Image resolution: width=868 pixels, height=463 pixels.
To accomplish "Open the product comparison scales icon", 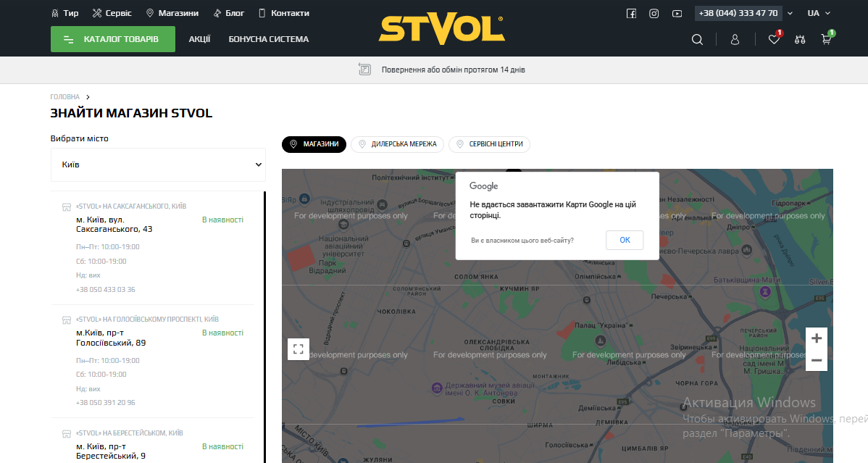I will [800, 39].
